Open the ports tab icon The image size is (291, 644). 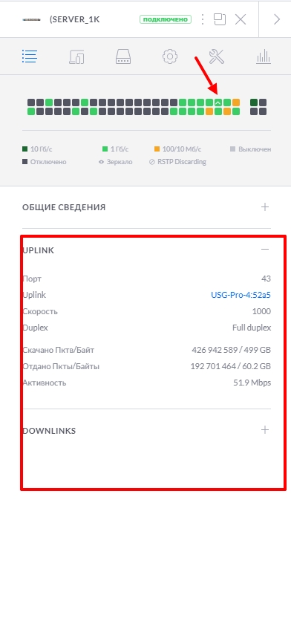(x=123, y=56)
